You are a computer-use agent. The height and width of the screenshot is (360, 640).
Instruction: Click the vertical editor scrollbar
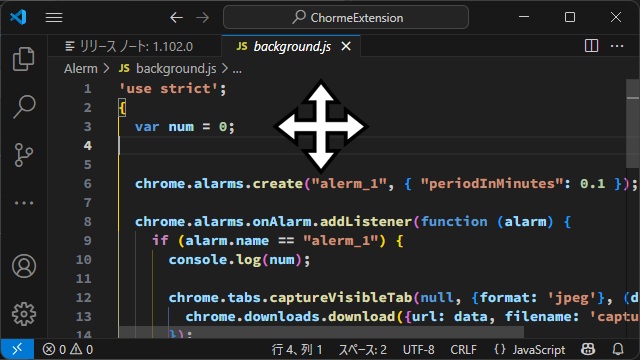632,123
